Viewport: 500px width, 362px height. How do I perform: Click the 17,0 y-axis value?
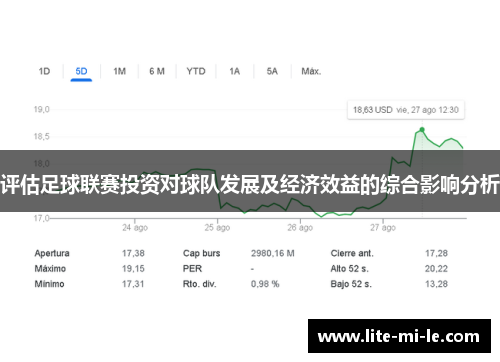click(41, 218)
